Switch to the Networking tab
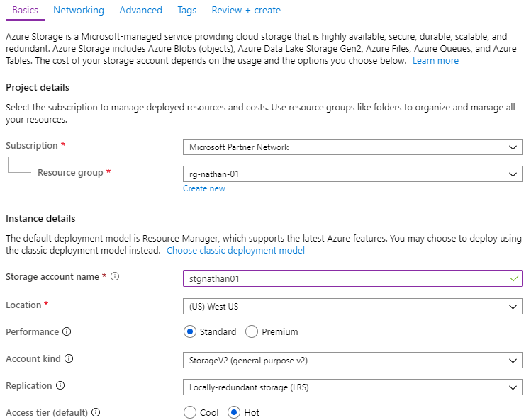Image resolution: width=531 pixels, height=420 pixels. (79, 10)
